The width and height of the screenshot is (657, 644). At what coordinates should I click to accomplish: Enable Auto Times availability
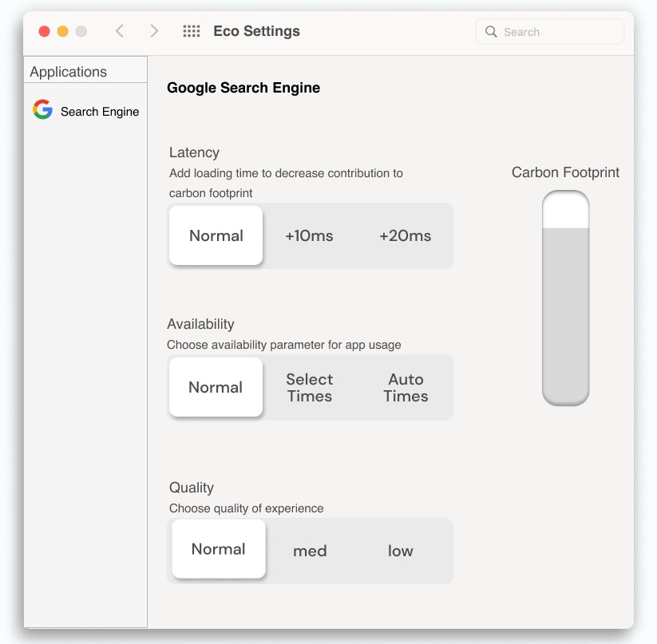(x=406, y=388)
